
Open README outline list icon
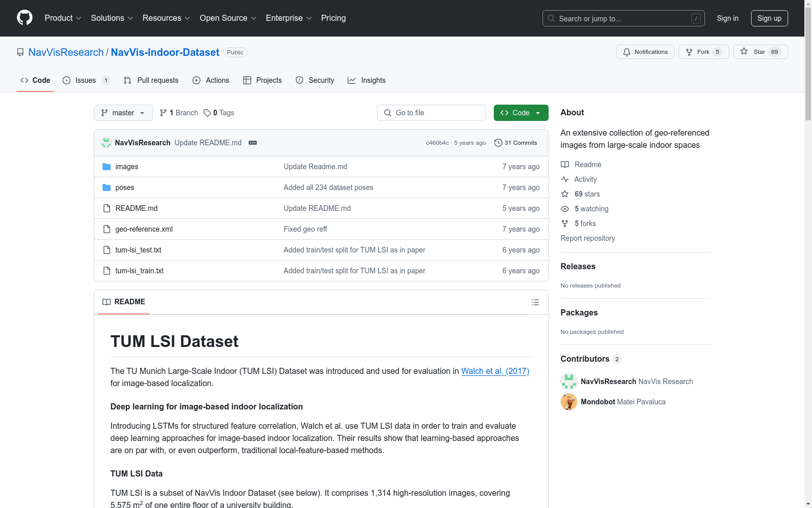coord(535,302)
